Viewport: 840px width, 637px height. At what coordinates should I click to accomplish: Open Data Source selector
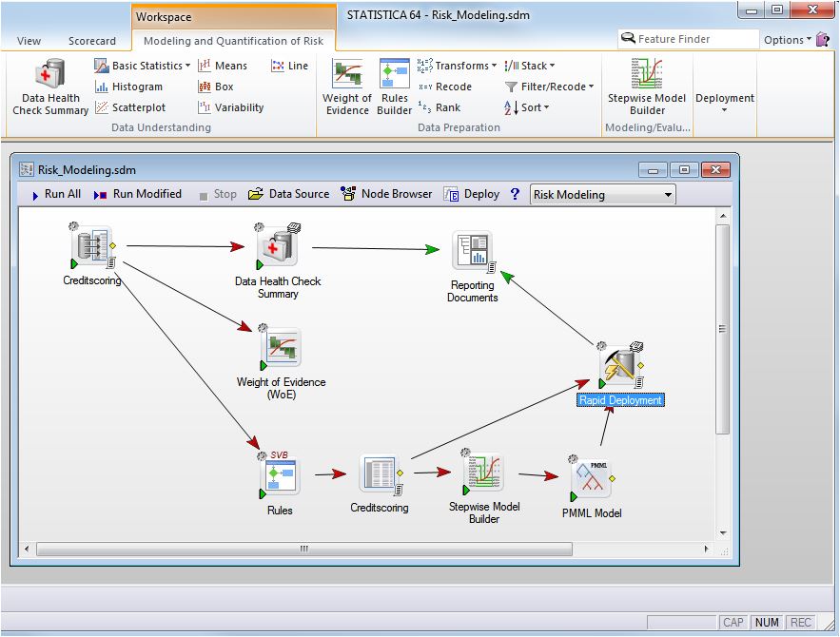[289, 194]
